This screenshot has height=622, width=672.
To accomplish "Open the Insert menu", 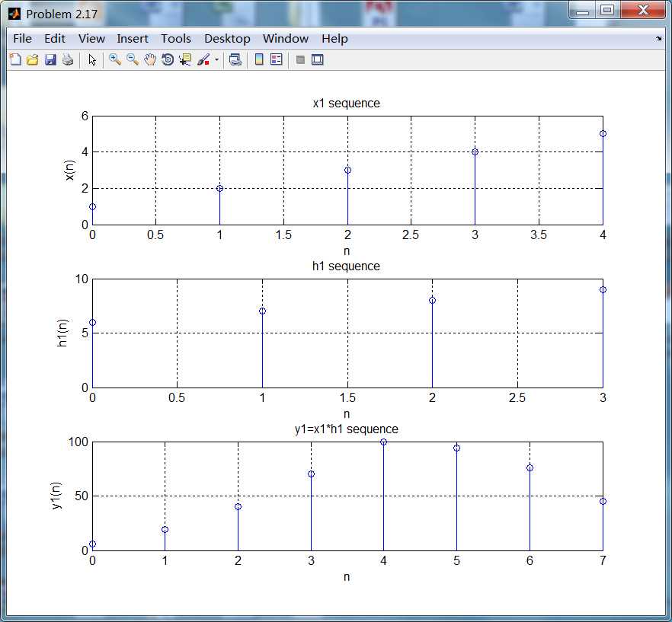I will [x=133, y=39].
